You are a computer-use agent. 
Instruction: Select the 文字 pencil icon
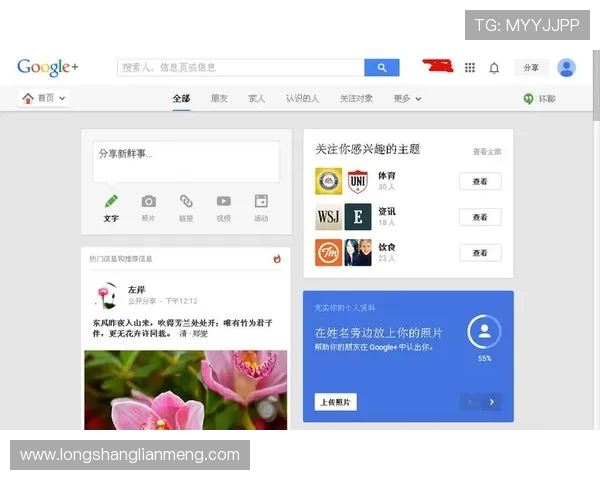[x=111, y=201]
